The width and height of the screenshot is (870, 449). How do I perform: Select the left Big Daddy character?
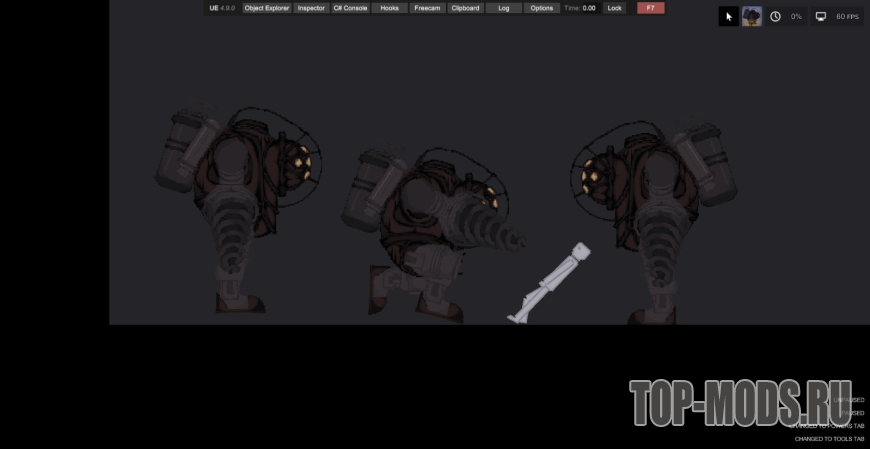(239, 209)
